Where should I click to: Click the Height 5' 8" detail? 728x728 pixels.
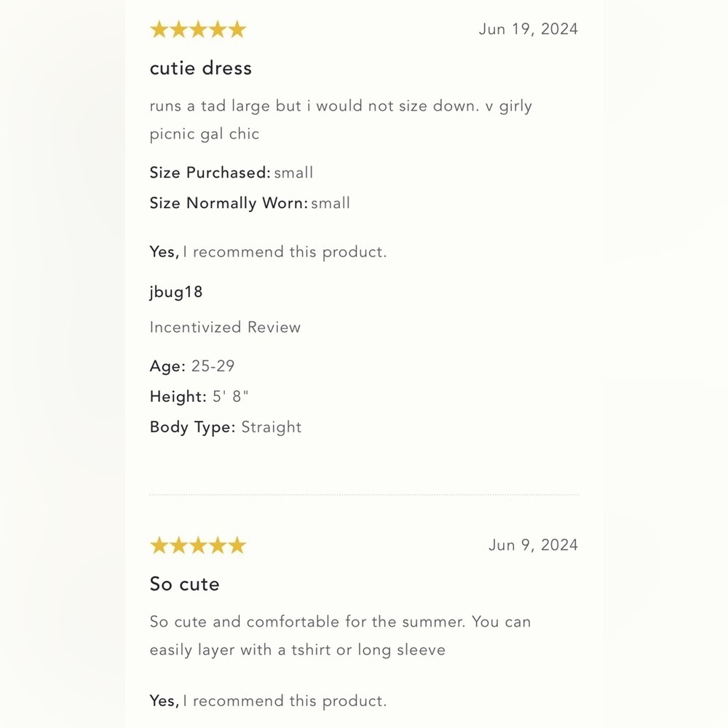tap(199, 397)
